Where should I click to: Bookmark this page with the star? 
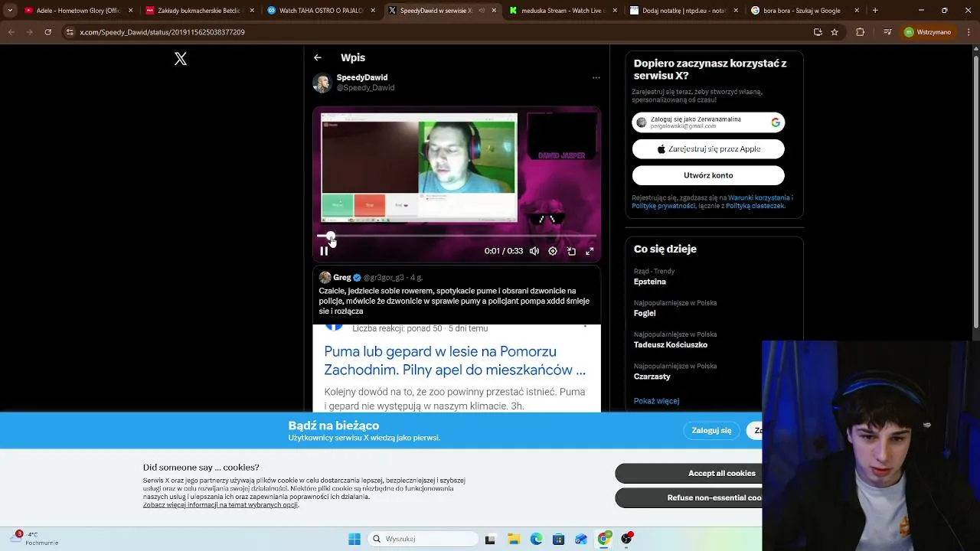(x=835, y=32)
